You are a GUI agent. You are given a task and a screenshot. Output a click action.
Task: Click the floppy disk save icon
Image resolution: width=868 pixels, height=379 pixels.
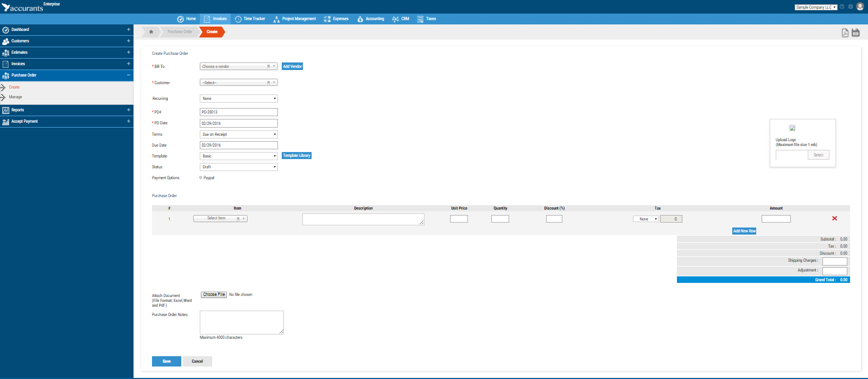point(856,33)
